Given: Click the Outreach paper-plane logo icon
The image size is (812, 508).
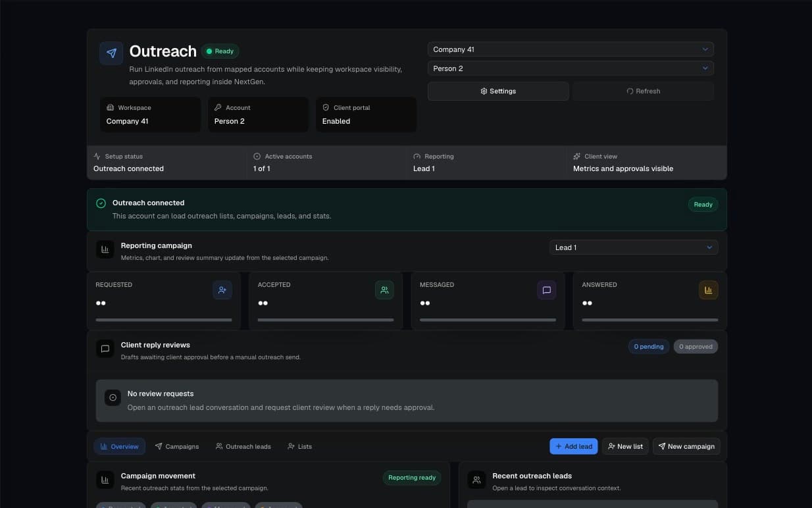Looking at the screenshot, I should click(111, 53).
